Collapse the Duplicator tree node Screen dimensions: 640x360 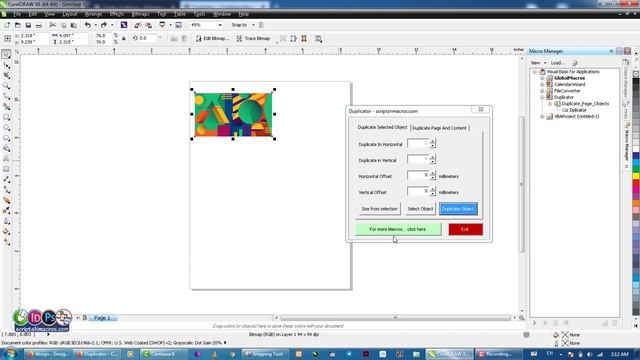coord(542,98)
